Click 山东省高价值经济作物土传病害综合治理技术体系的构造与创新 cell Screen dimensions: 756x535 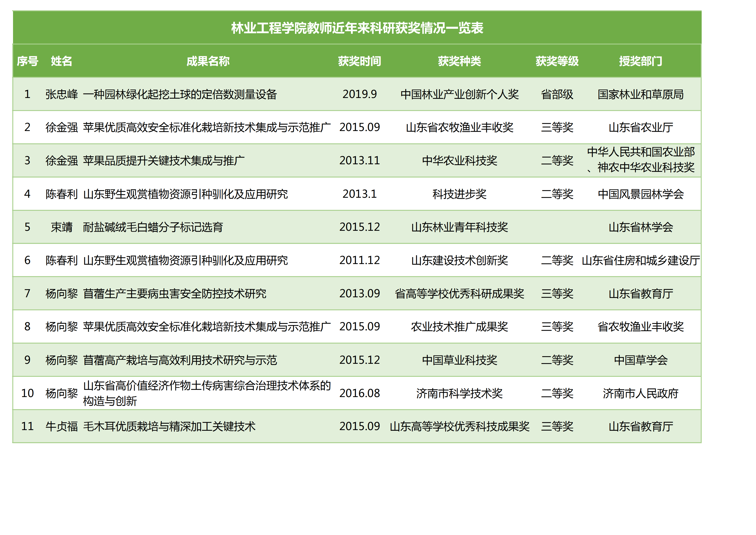pyautogui.click(x=207, y=393)
